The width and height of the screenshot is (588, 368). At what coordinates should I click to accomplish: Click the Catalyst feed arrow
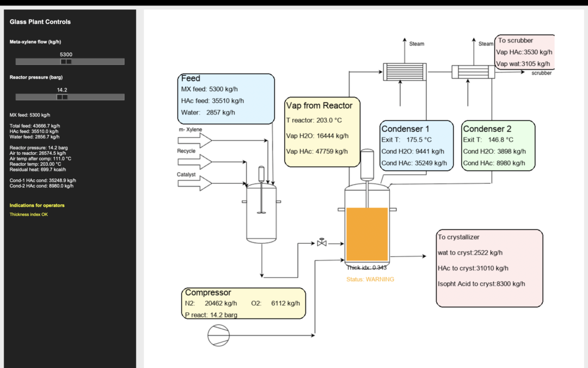coord(194,183)
